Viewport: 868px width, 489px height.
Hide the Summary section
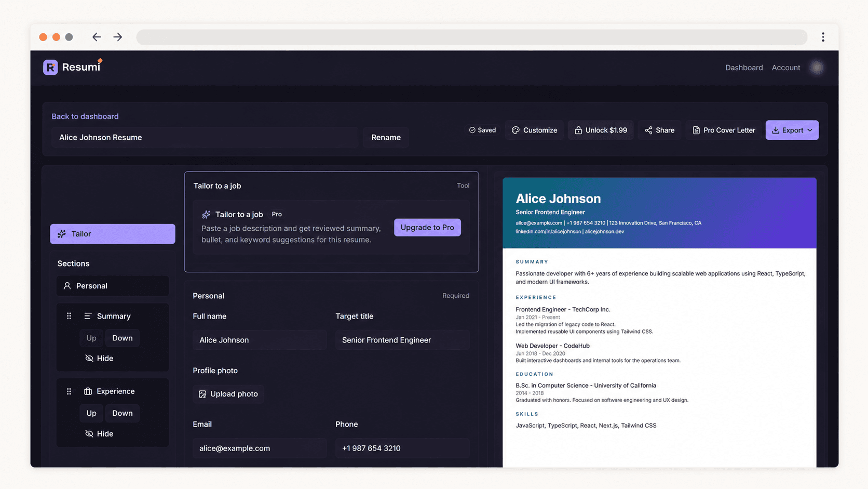99,358
